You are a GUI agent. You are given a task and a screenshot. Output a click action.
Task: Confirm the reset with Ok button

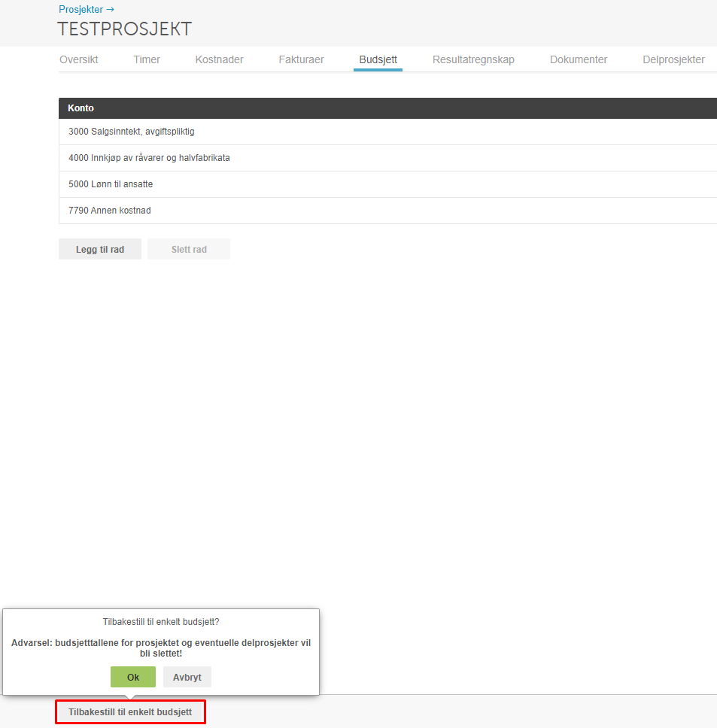pos(133,677)
